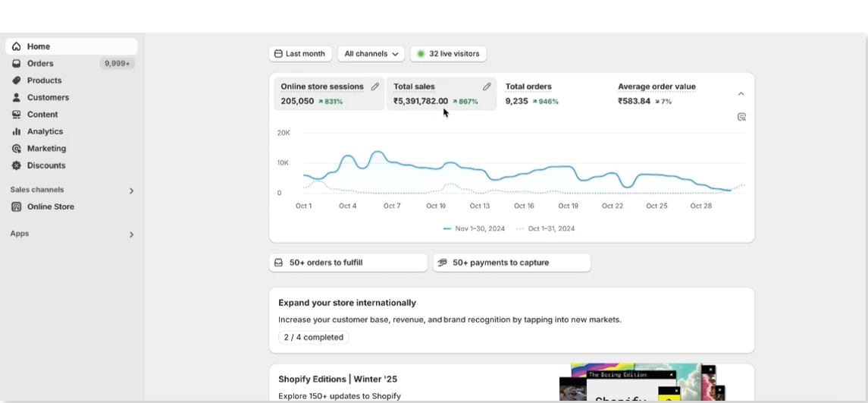Click the calendar icon in Last month
868x403 pixels.
[278, 54]
